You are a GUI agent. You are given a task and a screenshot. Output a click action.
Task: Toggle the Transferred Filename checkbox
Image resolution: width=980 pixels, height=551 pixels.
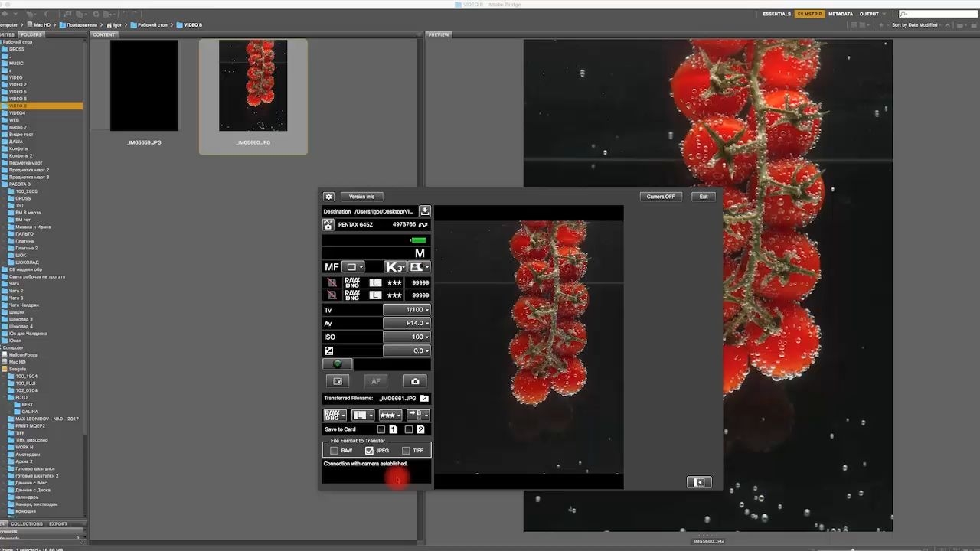[425, 398]
